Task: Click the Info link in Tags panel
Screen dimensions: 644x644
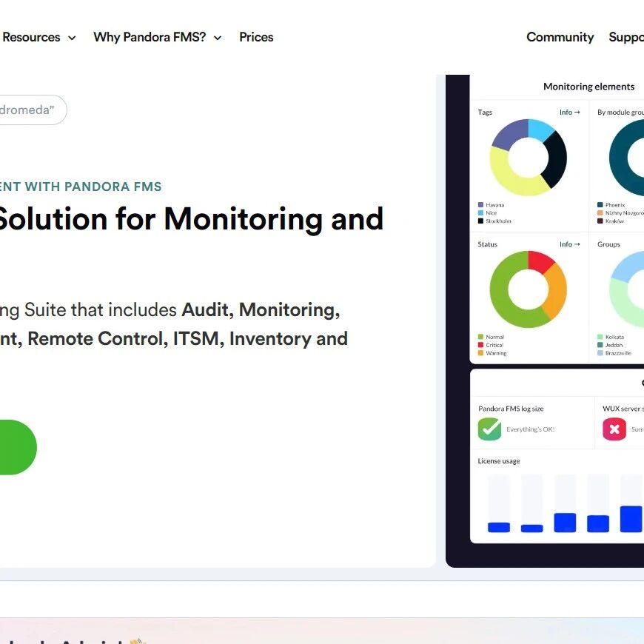Action: click(570, 112)
